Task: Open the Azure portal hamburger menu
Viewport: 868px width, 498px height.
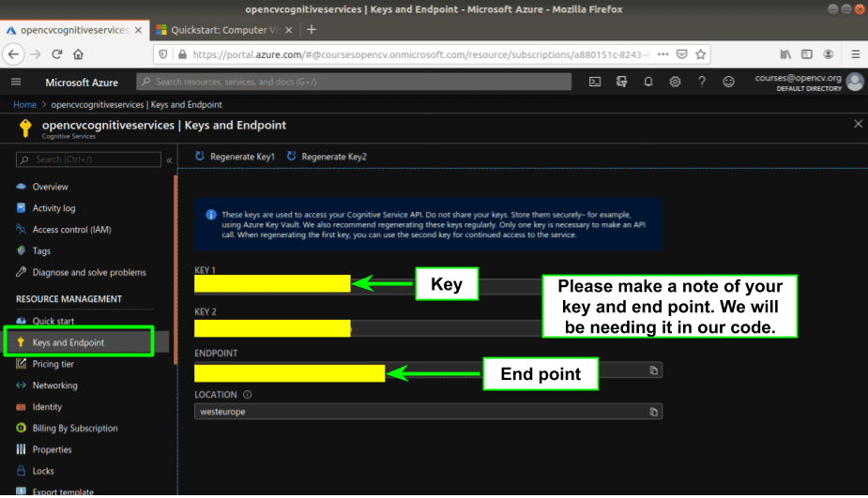Action: coord(16,82)
